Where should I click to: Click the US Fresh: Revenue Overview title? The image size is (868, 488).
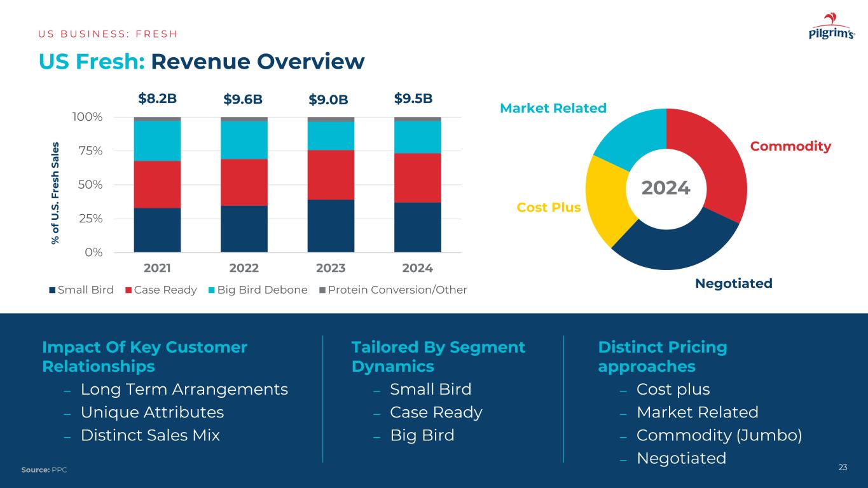click(x=202, y=61)
